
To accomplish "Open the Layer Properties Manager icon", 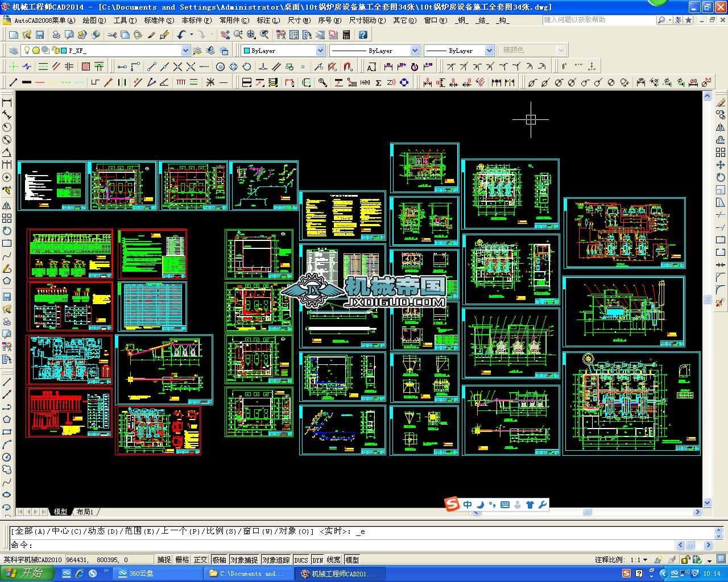I will point(14,51).
